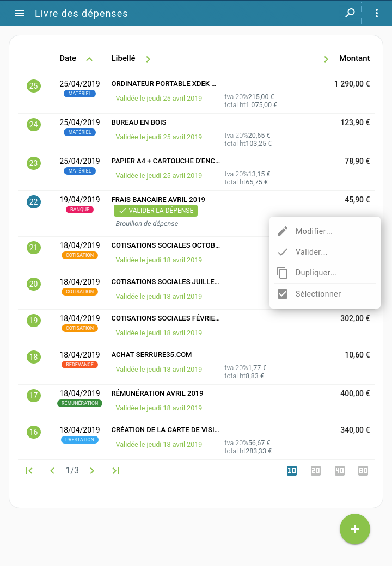Select expense number 25 circle badge
Image resolution: width=392 pixels, height=566 pixels.
34,86
